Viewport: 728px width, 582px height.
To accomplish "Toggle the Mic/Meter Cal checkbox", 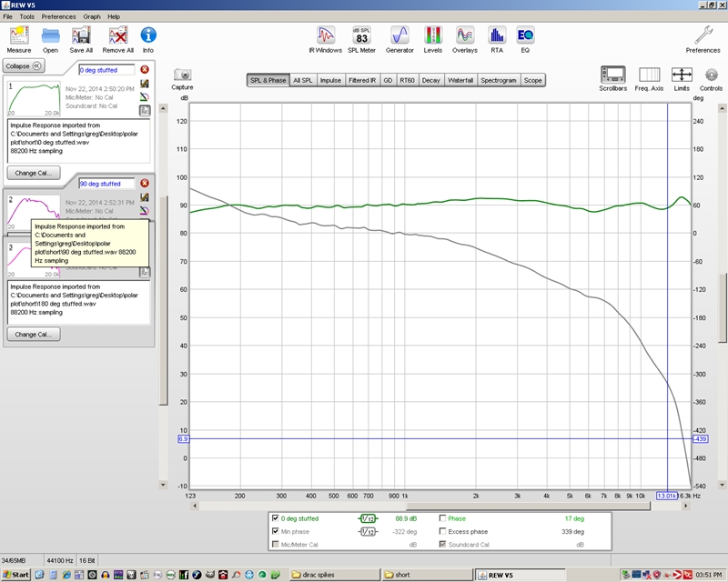I will pos(276,545).
